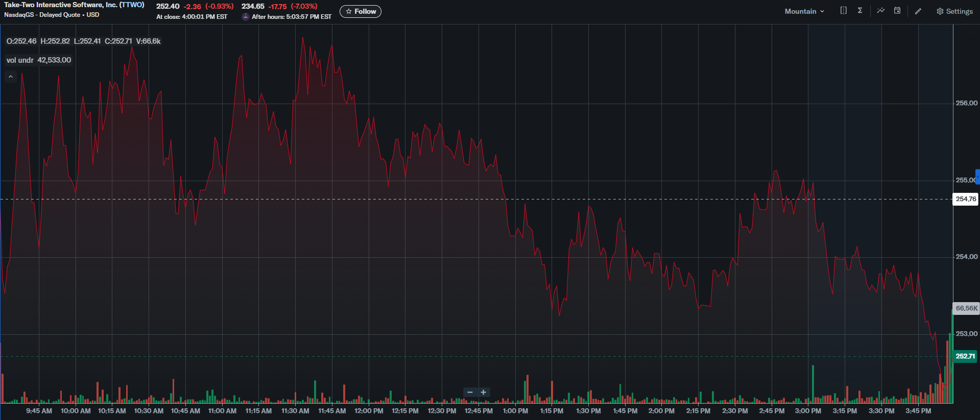Viewport: 980px width, 420px height.
Task: Open chart Settings
Action: click(x=954, y=11)
